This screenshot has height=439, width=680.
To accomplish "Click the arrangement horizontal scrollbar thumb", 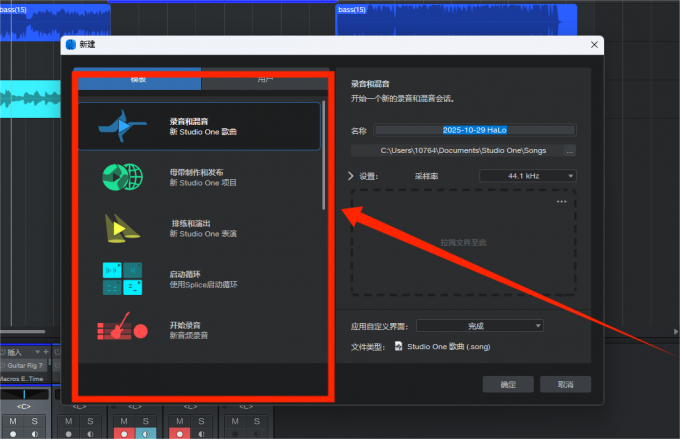I will pos(23,331).
